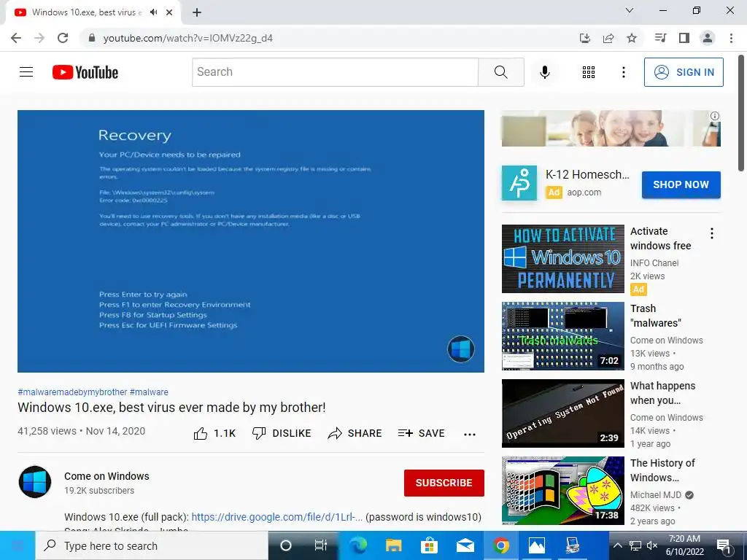This screenshot has height=560, width=747.
Task: Toggle Chrome side panel icon
Action: point(684,38)
